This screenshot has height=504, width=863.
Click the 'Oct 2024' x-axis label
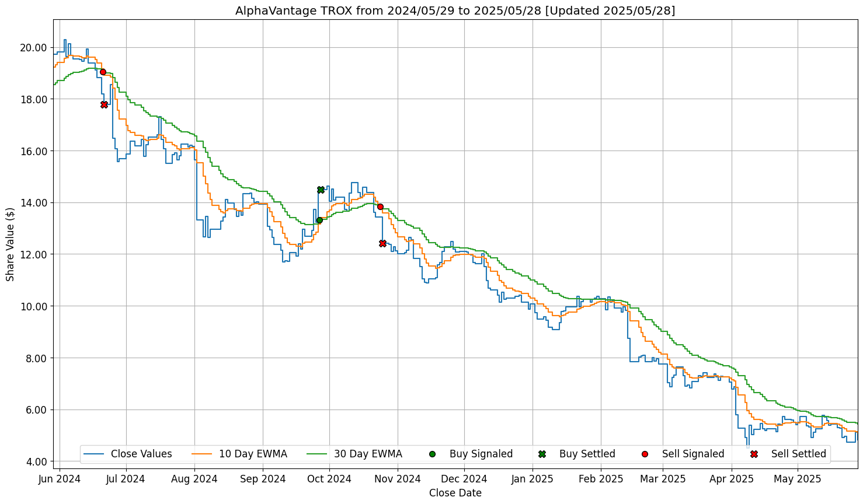(x=329, y=479)
